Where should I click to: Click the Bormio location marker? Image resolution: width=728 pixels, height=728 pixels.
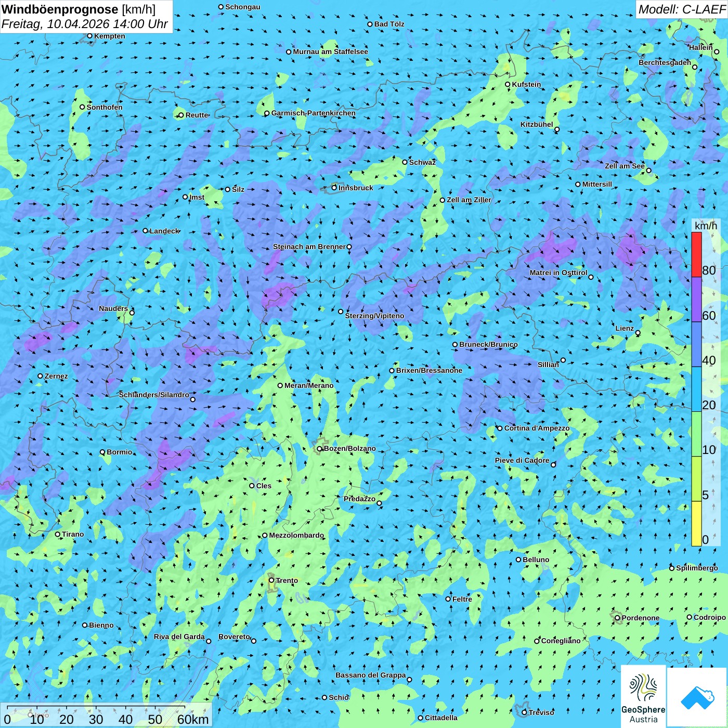pyautogui.click(x=102, y=452)
